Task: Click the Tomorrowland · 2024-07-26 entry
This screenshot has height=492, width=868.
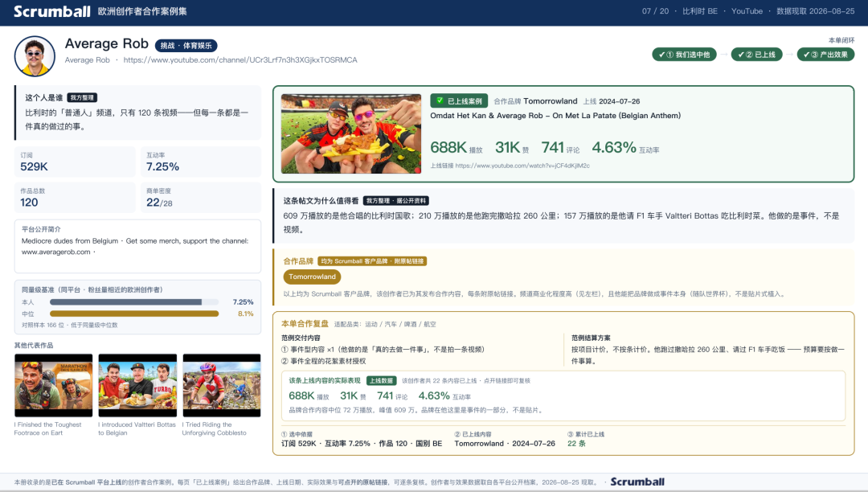Action: (504, 443)
